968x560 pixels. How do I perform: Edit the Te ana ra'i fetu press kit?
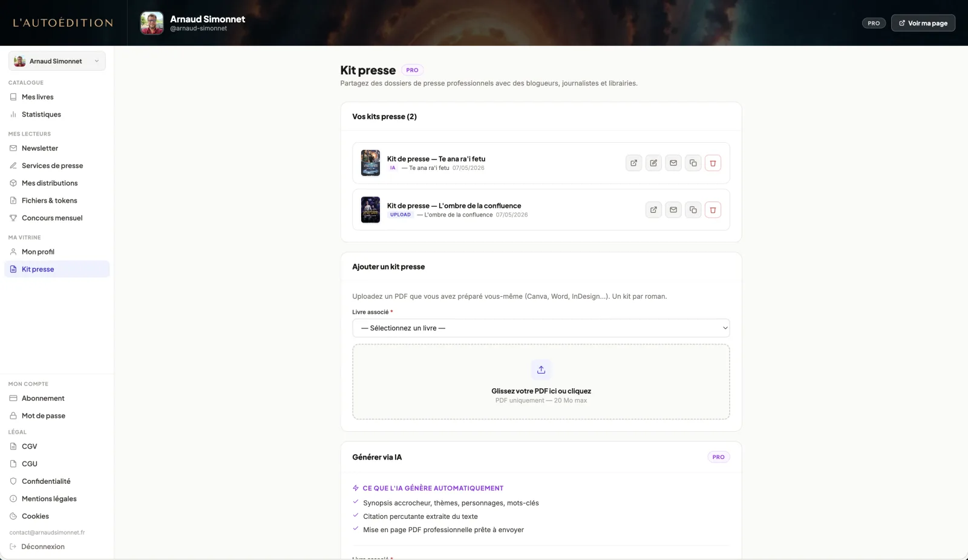coord(653,163)
